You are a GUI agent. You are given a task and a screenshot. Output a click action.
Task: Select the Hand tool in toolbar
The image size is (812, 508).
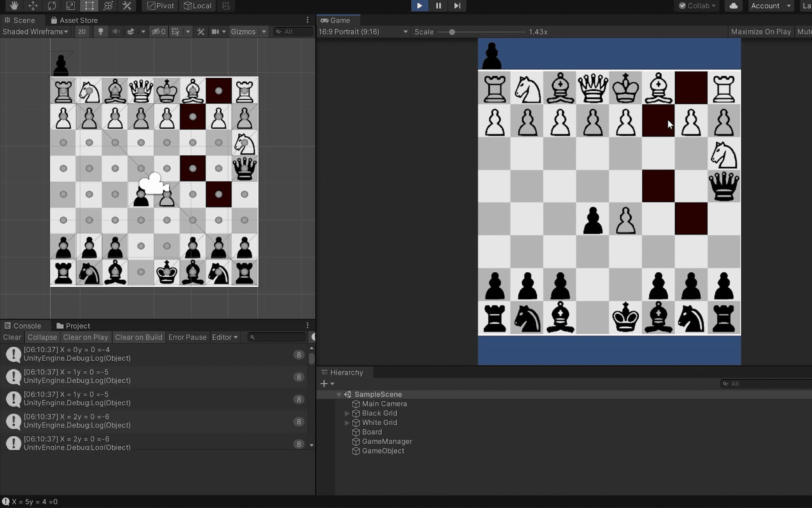coord(14,6)
